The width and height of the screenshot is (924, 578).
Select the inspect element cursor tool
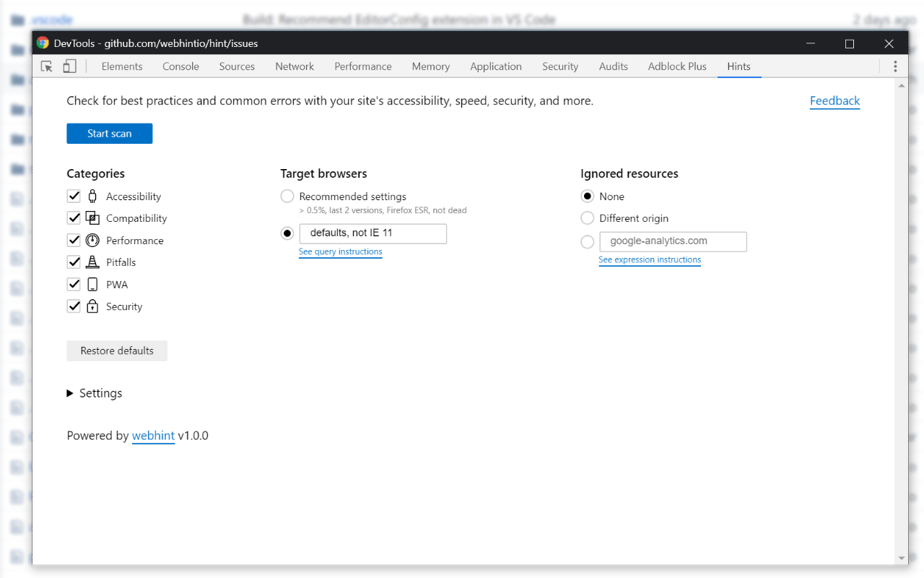point(46,65)
